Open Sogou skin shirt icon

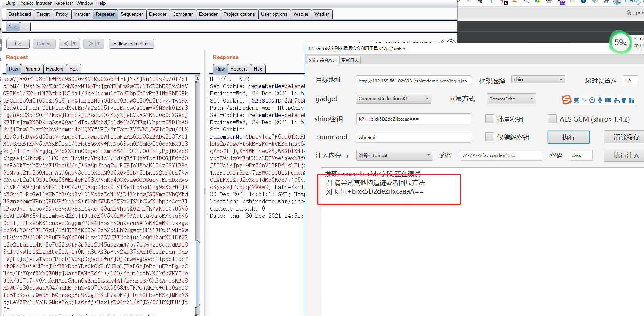pyautogui.click(x=624, y=100)
